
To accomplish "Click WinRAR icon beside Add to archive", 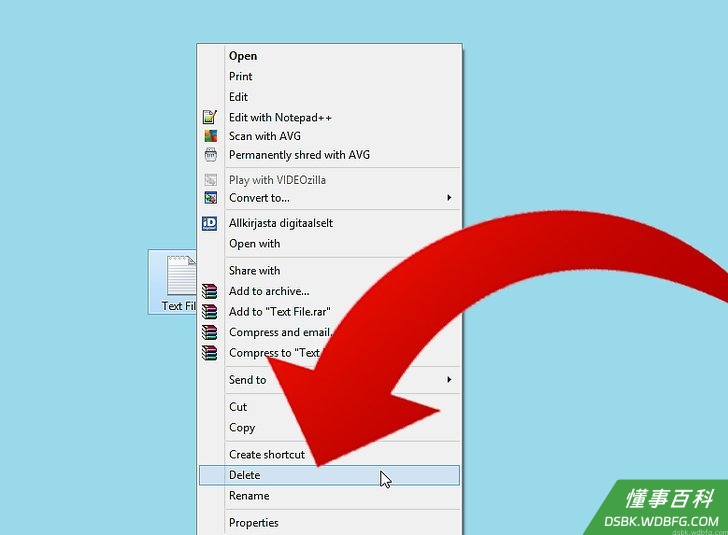I will pyautogui.click(x=209, y=291).
